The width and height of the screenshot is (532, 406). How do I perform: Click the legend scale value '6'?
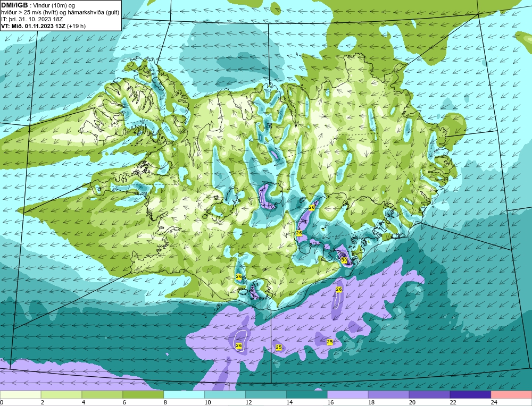click(x=124, y=402)
